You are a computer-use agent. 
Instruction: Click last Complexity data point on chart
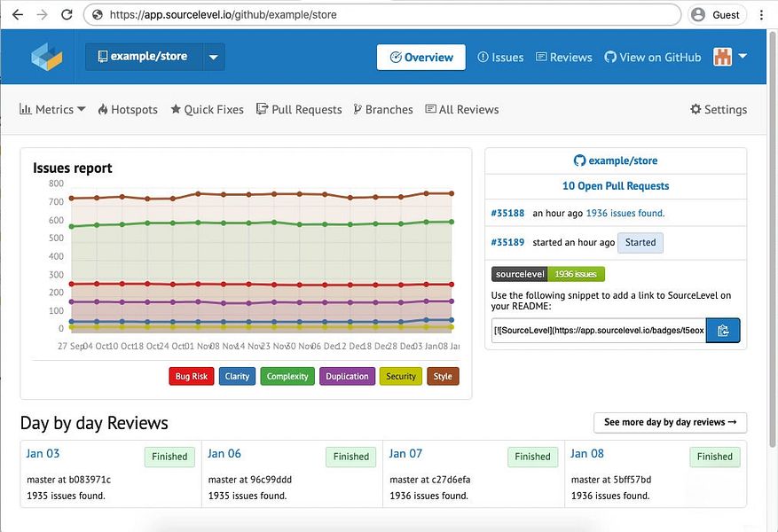[x=452, y=222]
